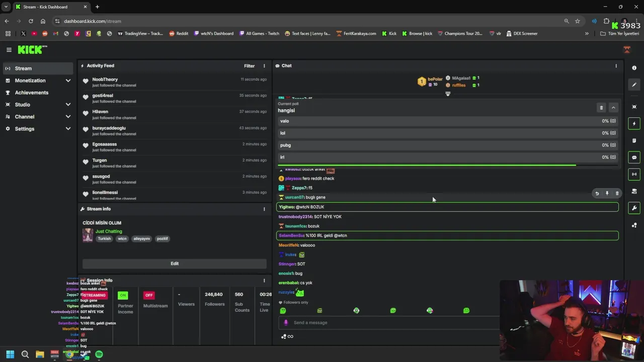Open Activity Feed options menu
644x362 pixels.
click(264, 66)
